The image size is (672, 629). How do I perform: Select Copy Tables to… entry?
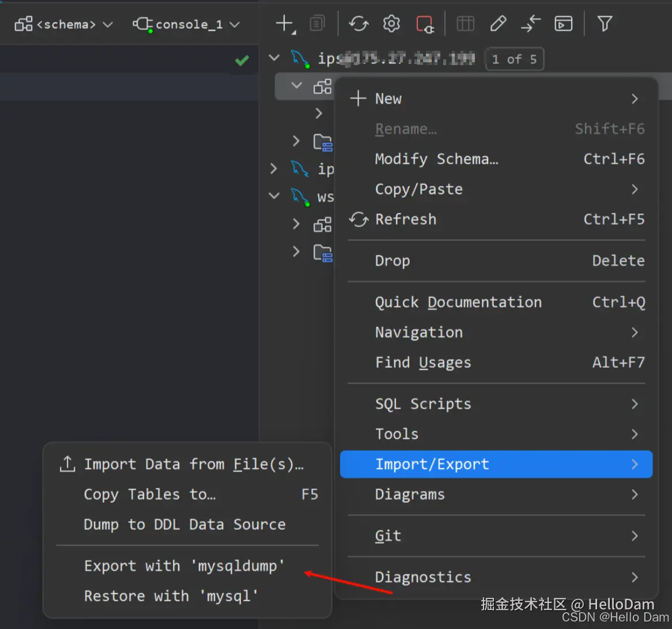click(x=188, y=494)
